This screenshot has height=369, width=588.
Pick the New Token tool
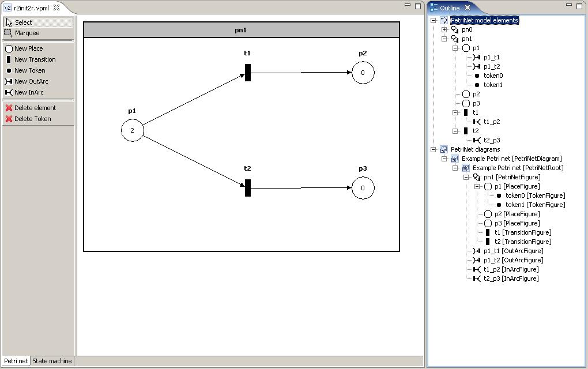click(x=38, y=70)
